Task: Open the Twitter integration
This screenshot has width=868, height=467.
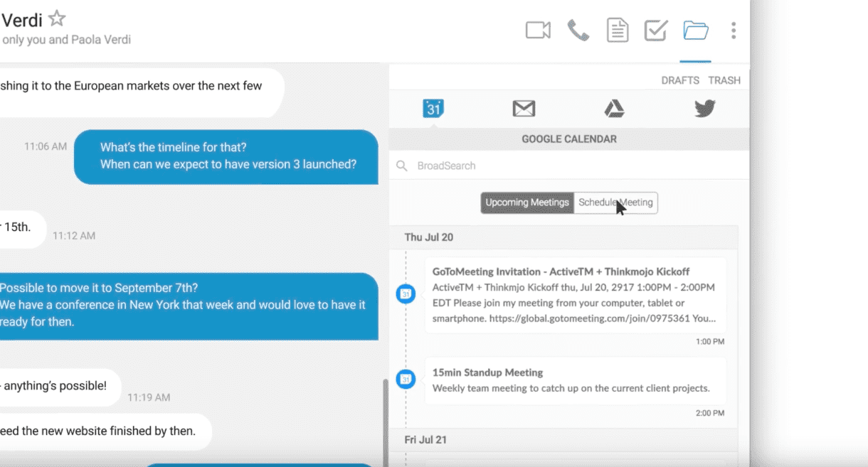Action: [704, 108]
